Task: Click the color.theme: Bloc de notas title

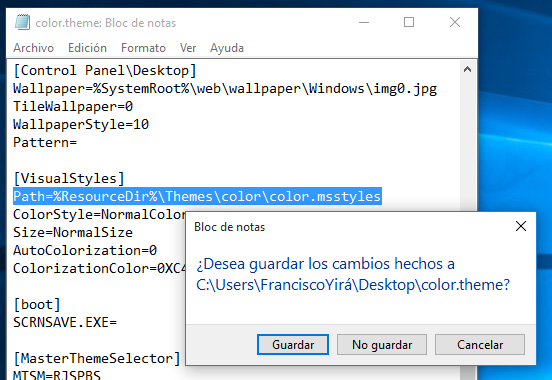Action: tap(106, 23)
